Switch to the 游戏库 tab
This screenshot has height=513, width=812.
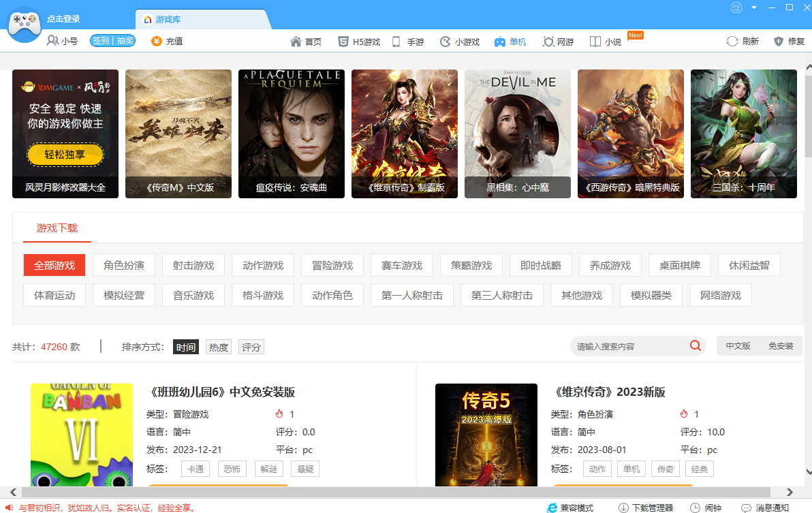tap(204, 19)
